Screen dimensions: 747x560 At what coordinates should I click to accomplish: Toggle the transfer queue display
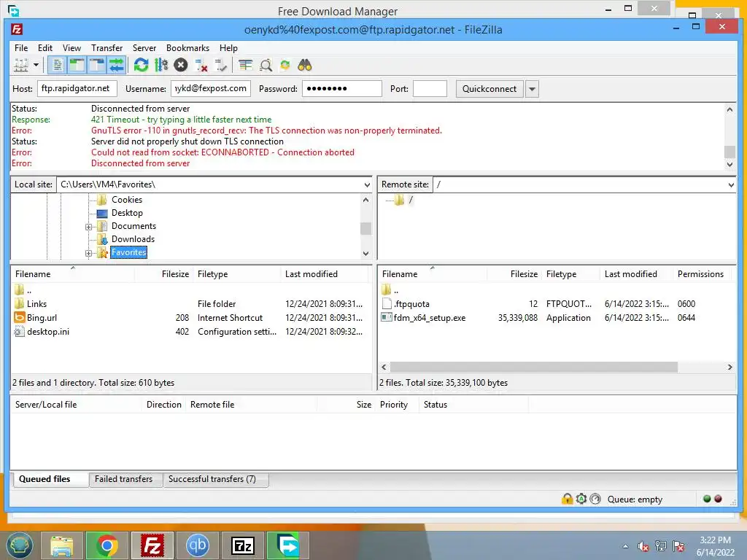[116, 65]
